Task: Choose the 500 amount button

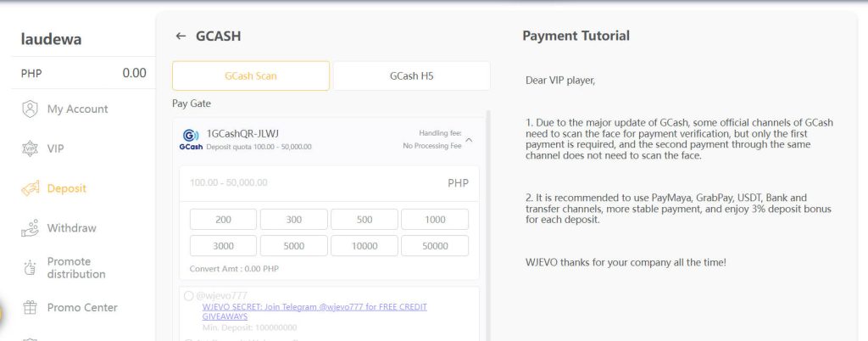Action: coord(364,219)
